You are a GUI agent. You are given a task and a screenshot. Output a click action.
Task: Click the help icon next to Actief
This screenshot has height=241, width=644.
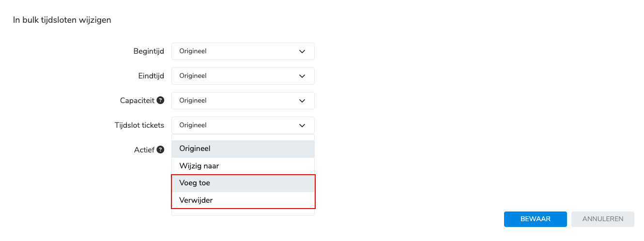(x=160, y=150)
